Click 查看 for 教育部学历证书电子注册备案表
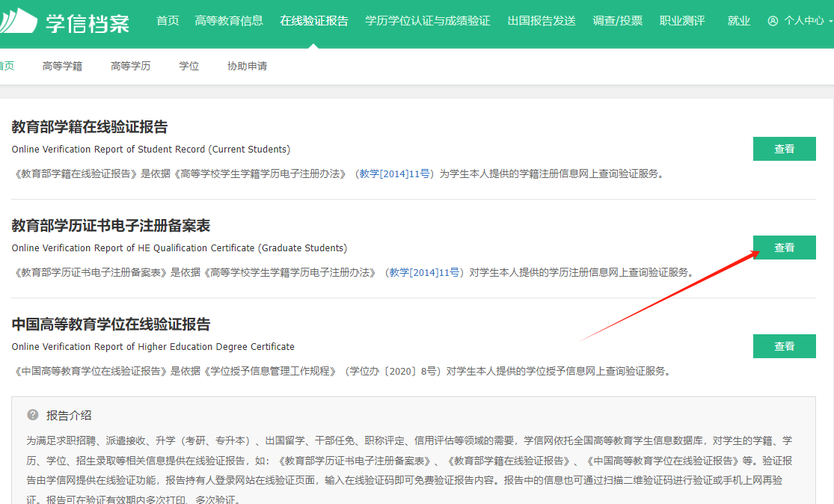Viewport: 834px width, 504px height. (x=784, y=248)
